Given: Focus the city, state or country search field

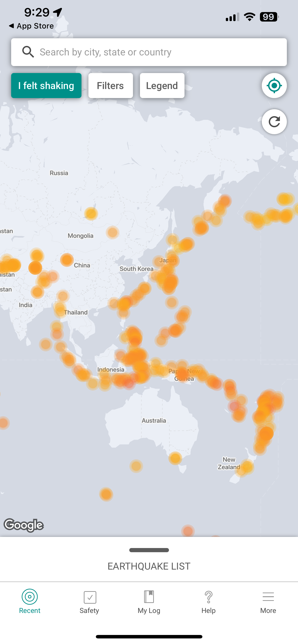Looking at the screenshot, I should coord(149,52).
